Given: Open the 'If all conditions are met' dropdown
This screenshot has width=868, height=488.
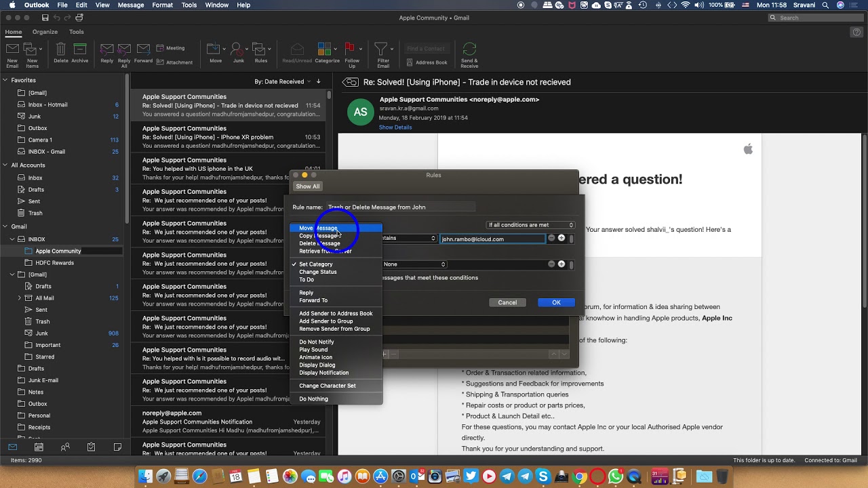Looking at the screenshot, I should click(530, 225).
